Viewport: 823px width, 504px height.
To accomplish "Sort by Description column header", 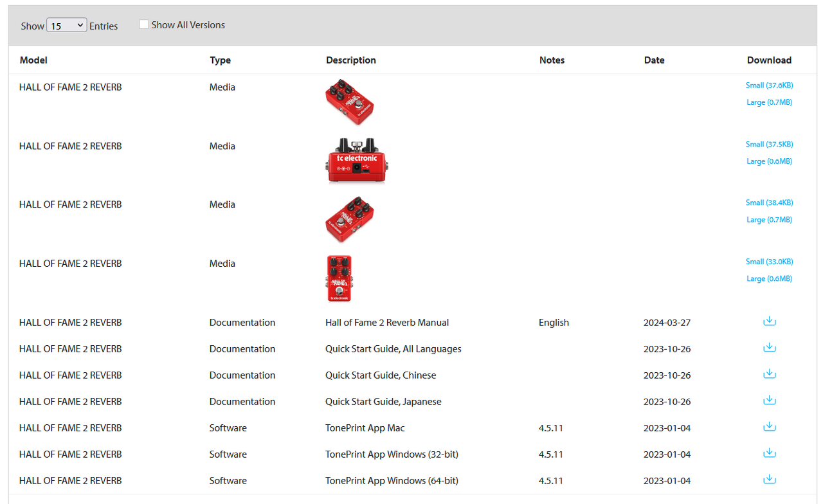I will pyautogui.click(x=351, y=60).
